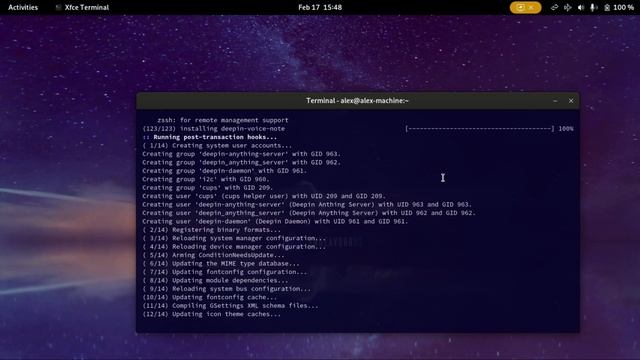This screenshot has height=360, width=640.
Task: Click line 'Creating group cups with GID 209'
Action: coord(207,188)
